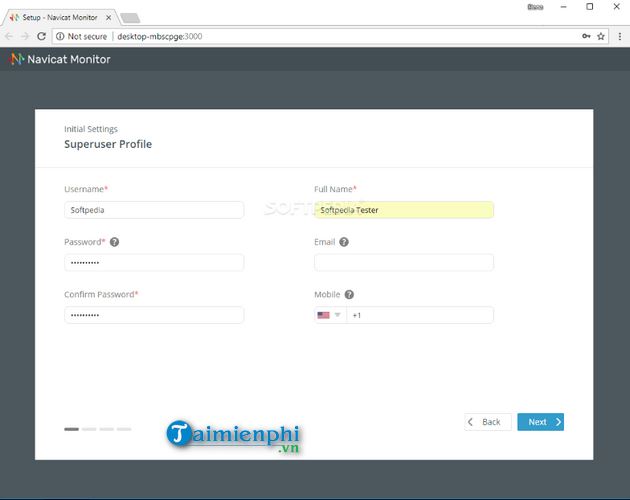Click the Password help question mark icon
Screen dimensions: 630x500
pyautogui.click(x=114, y=242)
